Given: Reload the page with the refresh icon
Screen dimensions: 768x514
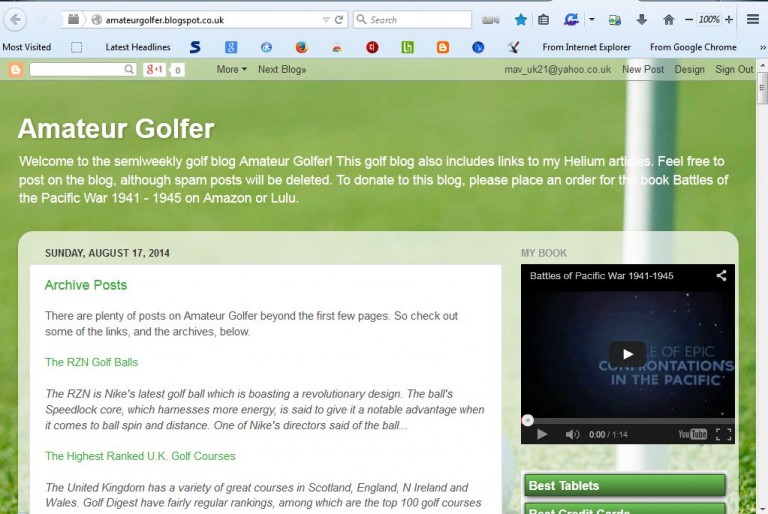Looking at the screenshot, I should pyautogui.click(x=340, y=19).
